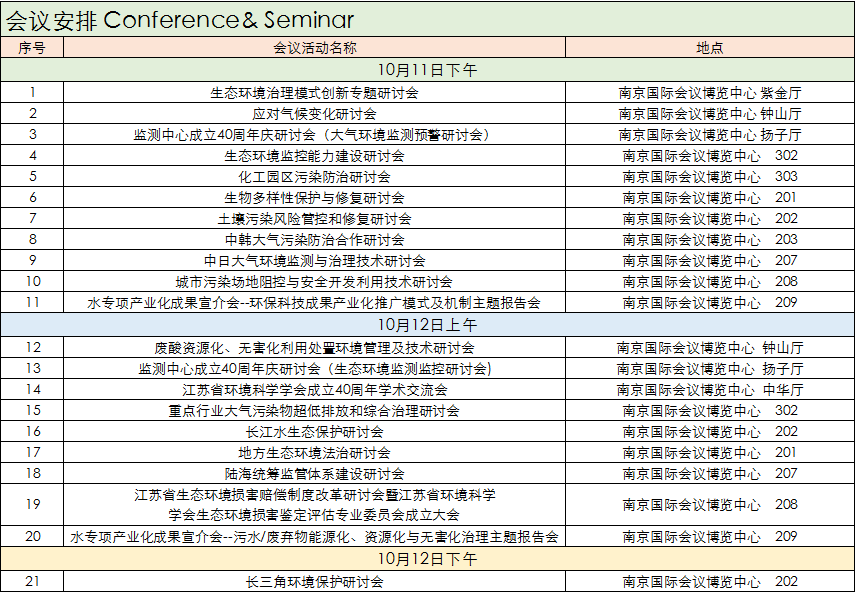Select the 应对气候变化研讨会 cell

pyautogui.click(x=314, y=114)
